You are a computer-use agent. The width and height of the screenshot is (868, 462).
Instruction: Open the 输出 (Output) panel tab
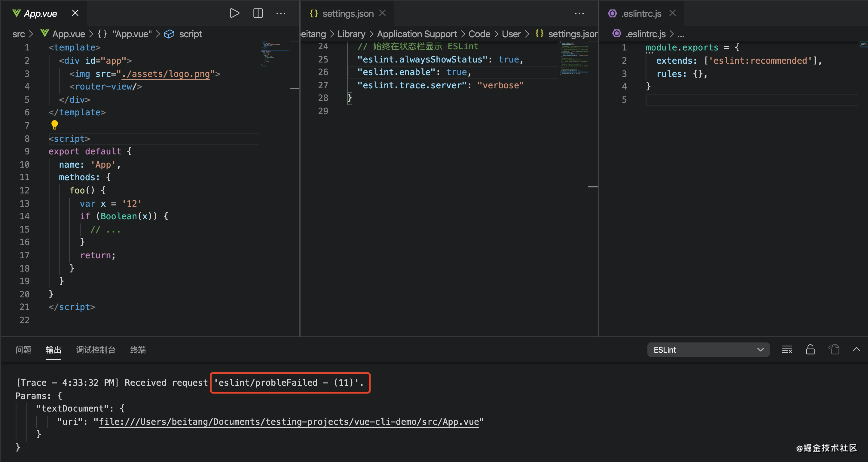click(53, 350)
